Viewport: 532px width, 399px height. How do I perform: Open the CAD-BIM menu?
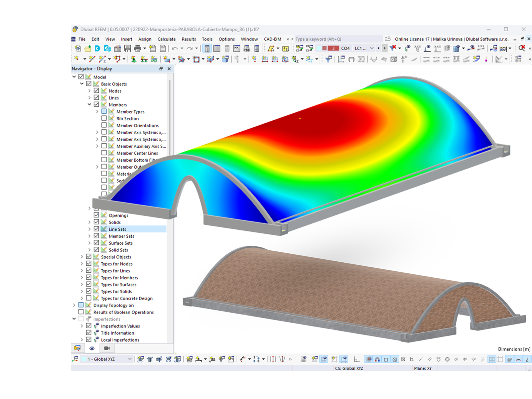pos(273,39)
